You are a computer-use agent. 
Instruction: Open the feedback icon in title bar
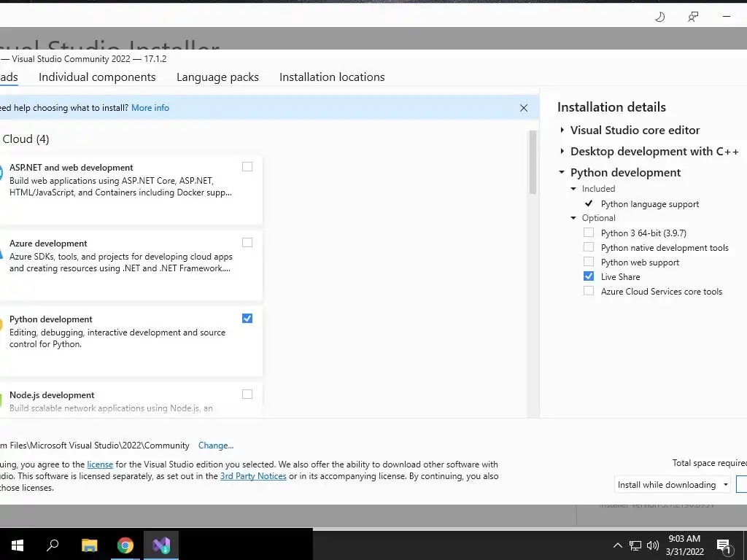click(x=693, y=17)
